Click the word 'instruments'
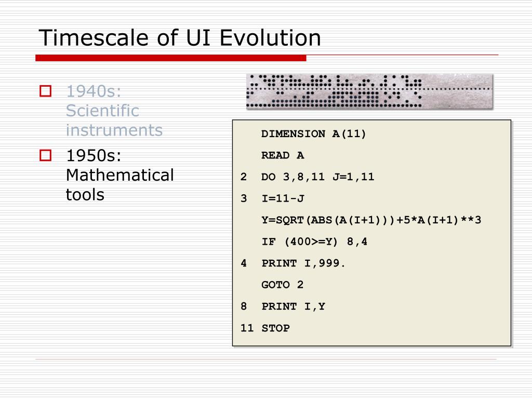The image size is (532, 399). point(114,130)
